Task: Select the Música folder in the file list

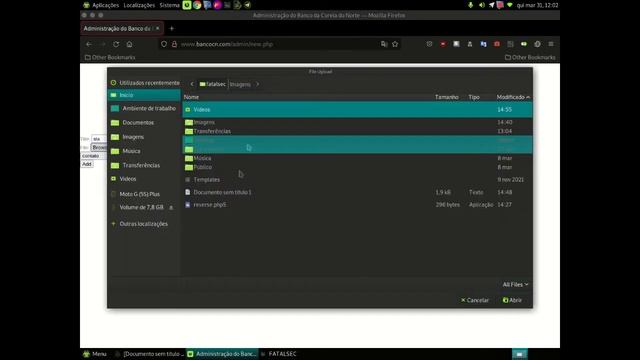Action: coord(357,158)
